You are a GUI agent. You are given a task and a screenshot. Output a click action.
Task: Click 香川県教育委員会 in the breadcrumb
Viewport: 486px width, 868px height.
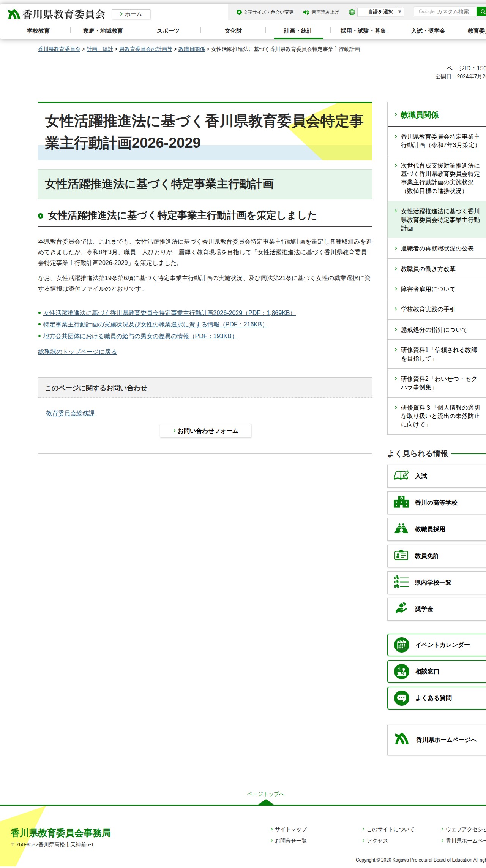pos(59,49)
